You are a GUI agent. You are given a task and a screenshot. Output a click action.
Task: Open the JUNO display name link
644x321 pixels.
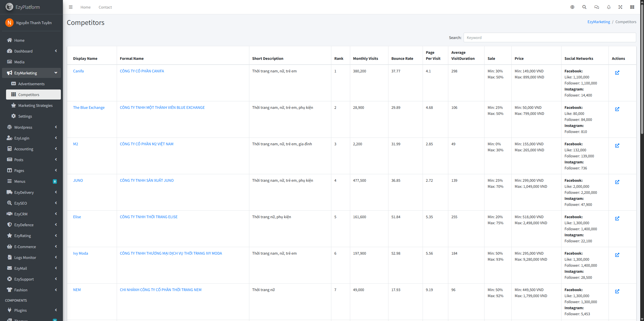pos(78,180)
